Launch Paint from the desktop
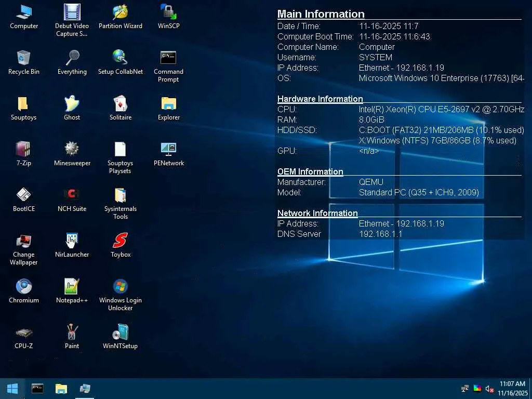 pyautogui.click(x=72, y=338)
